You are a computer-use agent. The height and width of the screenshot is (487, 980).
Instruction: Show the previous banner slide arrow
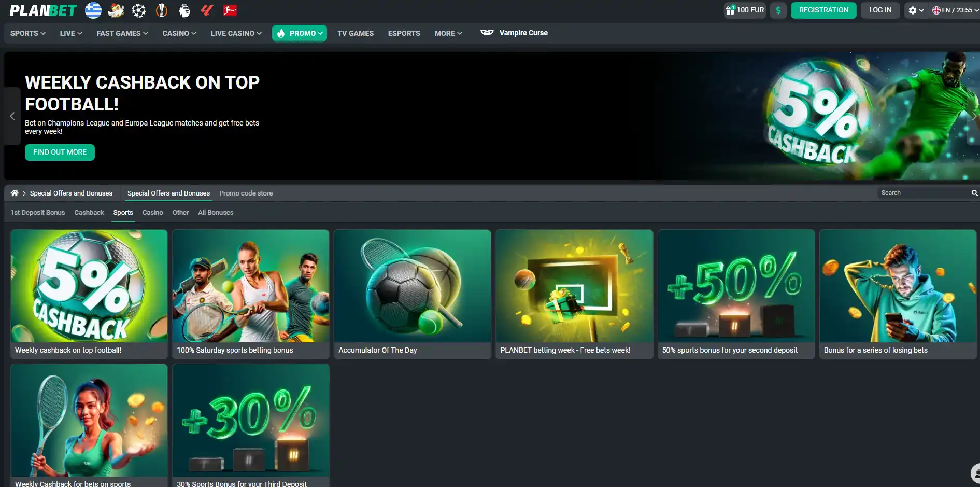click(x=12, y=116)
